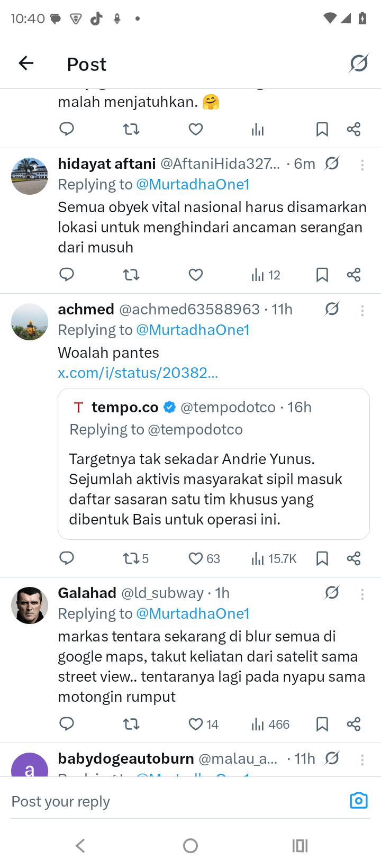Image resolution: width=381 pixels, height=868 pixels.
Task: Like Galahad's post with 14 likes
Action: (x=204, y=724)
